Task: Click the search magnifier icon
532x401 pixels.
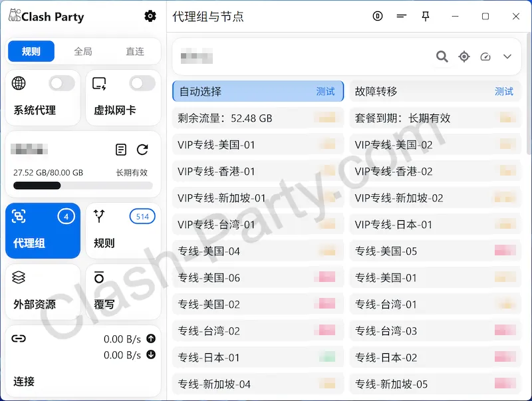Action: (x=442, y=57)
